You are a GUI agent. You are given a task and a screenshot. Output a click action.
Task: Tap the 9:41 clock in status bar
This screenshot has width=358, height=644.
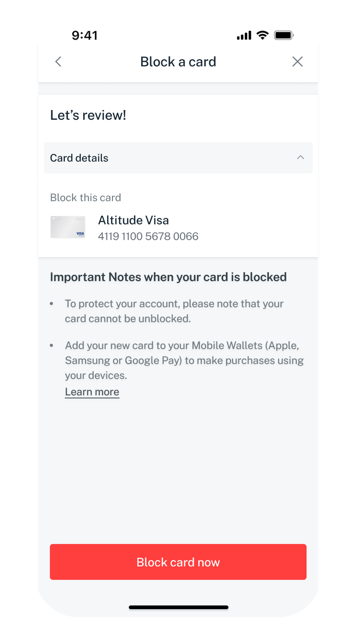[x=85, y=35]
